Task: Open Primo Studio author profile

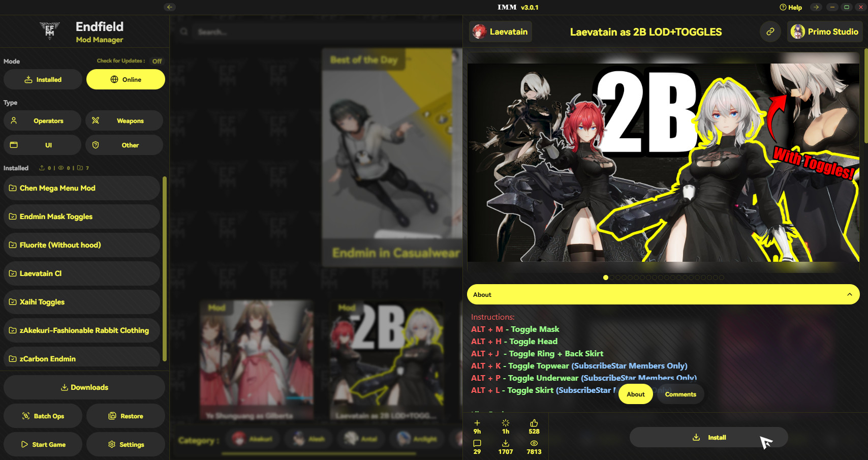Action: 825,32
